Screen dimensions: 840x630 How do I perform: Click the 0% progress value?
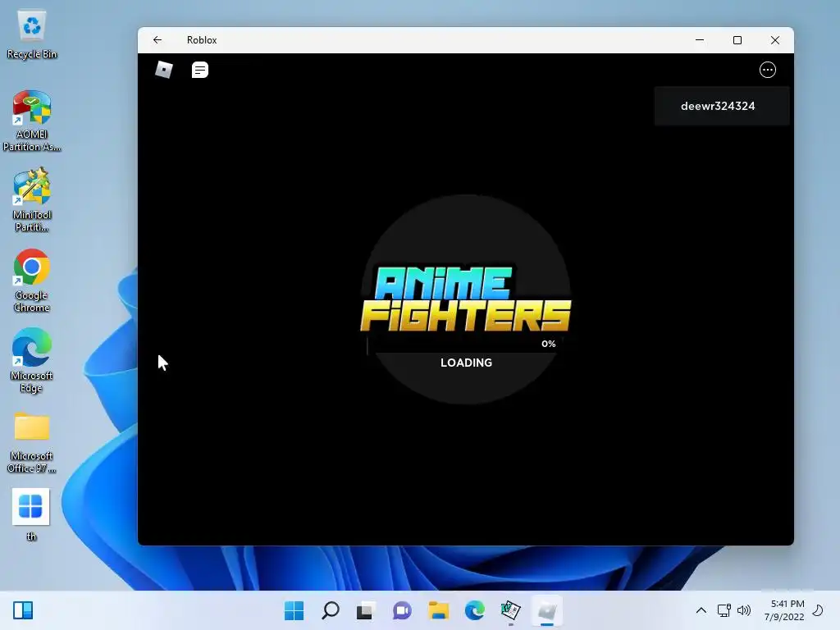point(548,344)
